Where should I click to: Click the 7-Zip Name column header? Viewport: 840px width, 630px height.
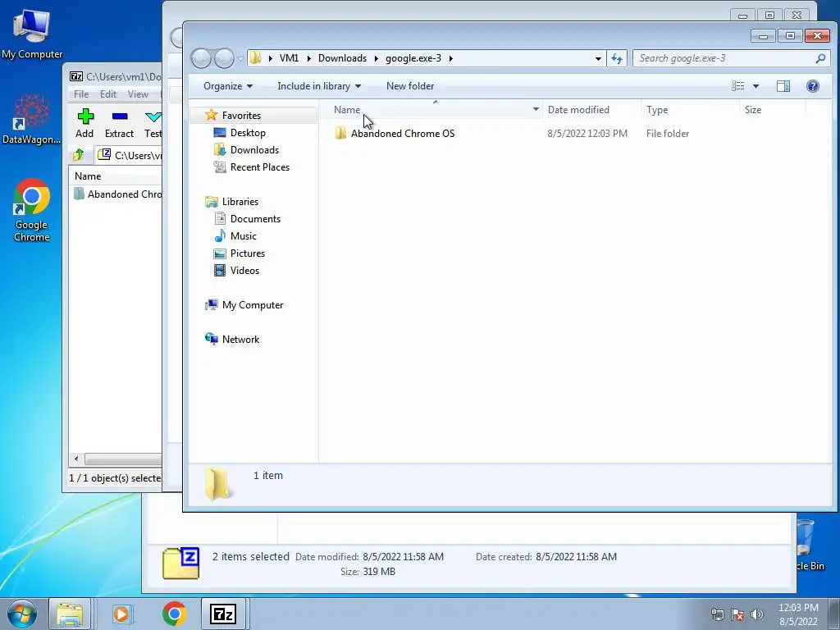(116, 176)
